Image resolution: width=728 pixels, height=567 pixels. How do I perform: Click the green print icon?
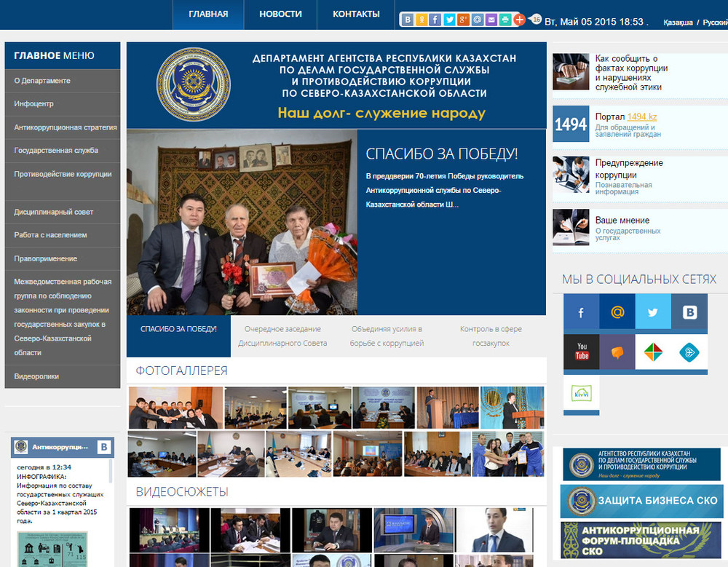coord(505,20)
